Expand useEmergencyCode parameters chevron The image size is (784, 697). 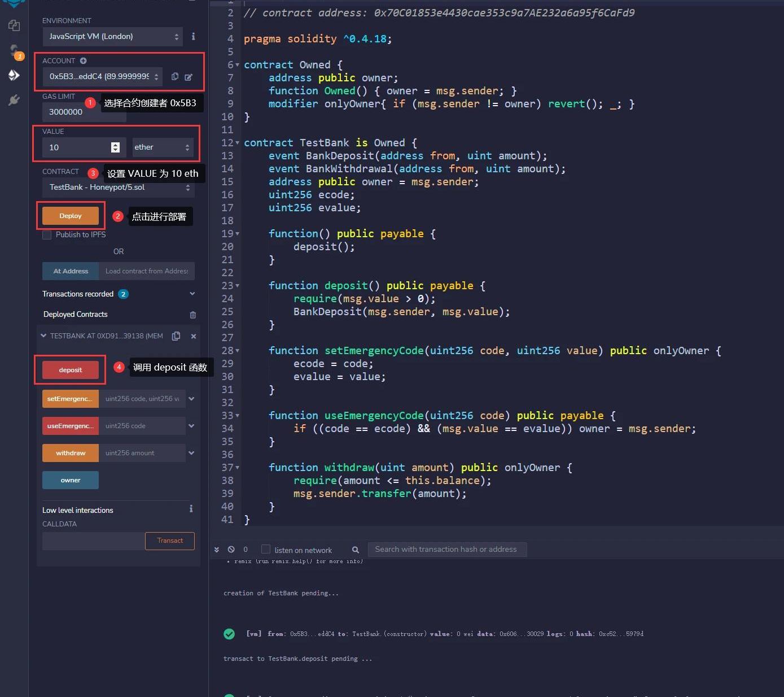point(191,426)
